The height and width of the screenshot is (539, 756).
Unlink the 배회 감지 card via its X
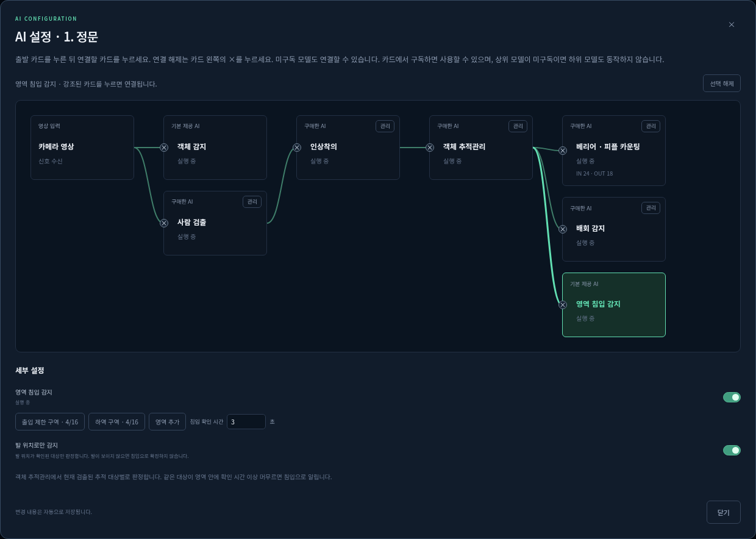563,229
